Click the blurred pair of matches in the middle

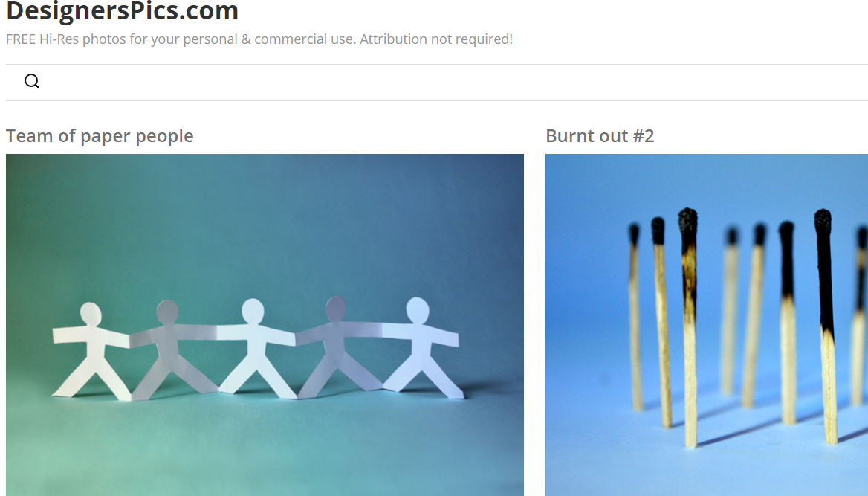click(x=745, y=316)
